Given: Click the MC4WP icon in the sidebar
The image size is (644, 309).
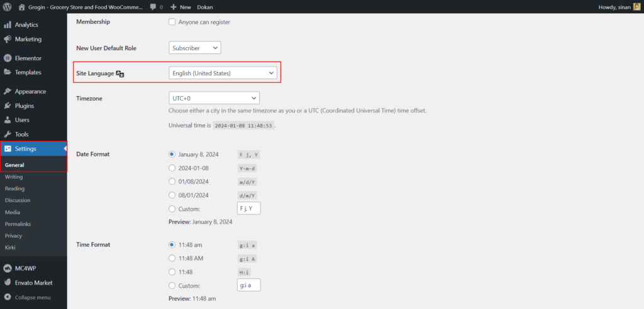Looking at the screenshot, I should point(8,268).
